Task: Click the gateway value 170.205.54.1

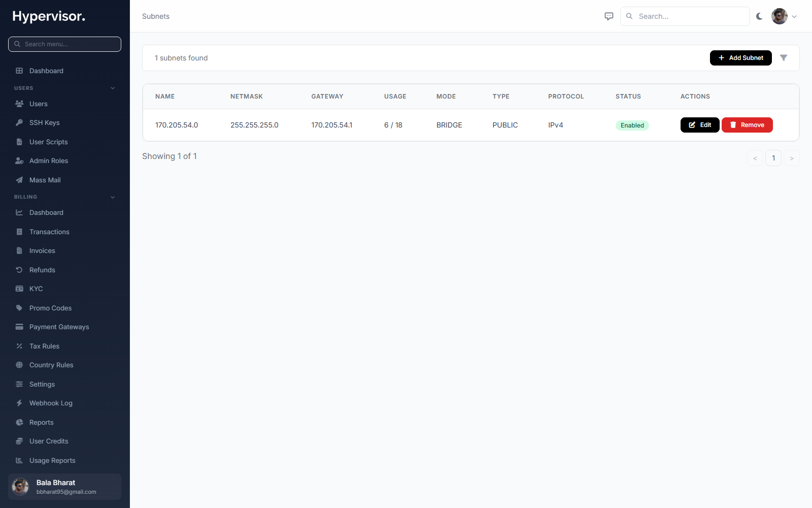Action: [x=332, y=125]
